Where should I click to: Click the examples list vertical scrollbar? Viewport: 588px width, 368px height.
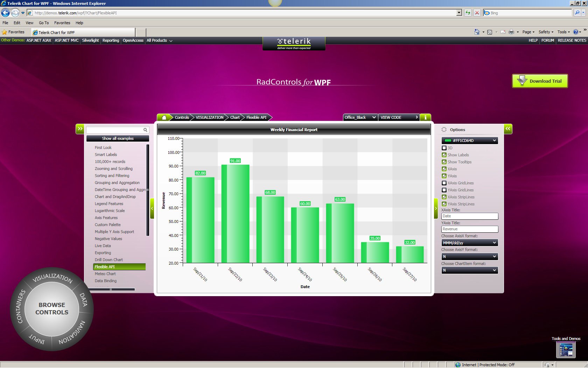pos(148,190)
